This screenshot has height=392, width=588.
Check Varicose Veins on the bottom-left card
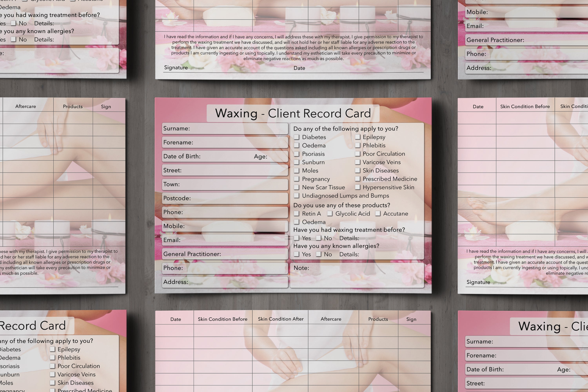tap(52, 374)
